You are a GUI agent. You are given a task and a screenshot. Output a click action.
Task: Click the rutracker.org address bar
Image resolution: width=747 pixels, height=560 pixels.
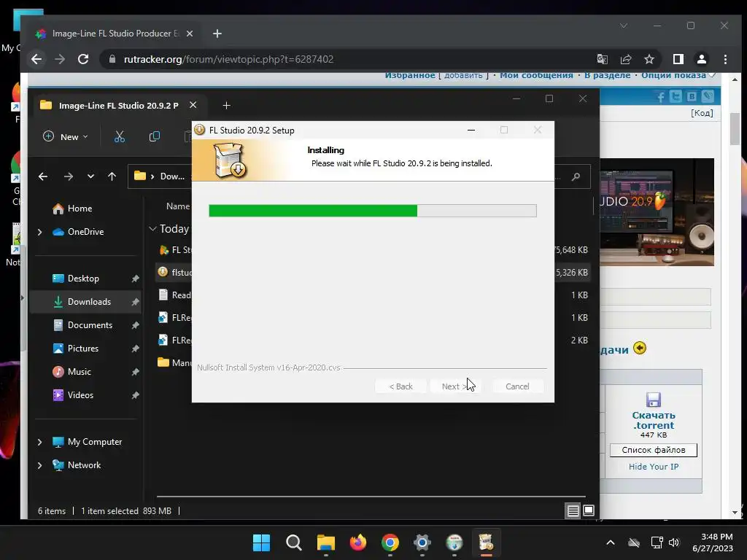click(348, 59)
